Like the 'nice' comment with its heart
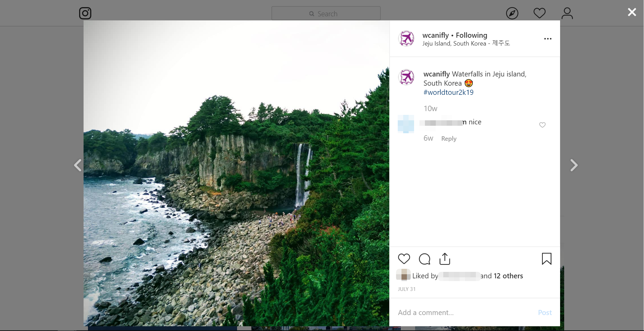This screenshot has width=644, height=331. pos(542,125)
